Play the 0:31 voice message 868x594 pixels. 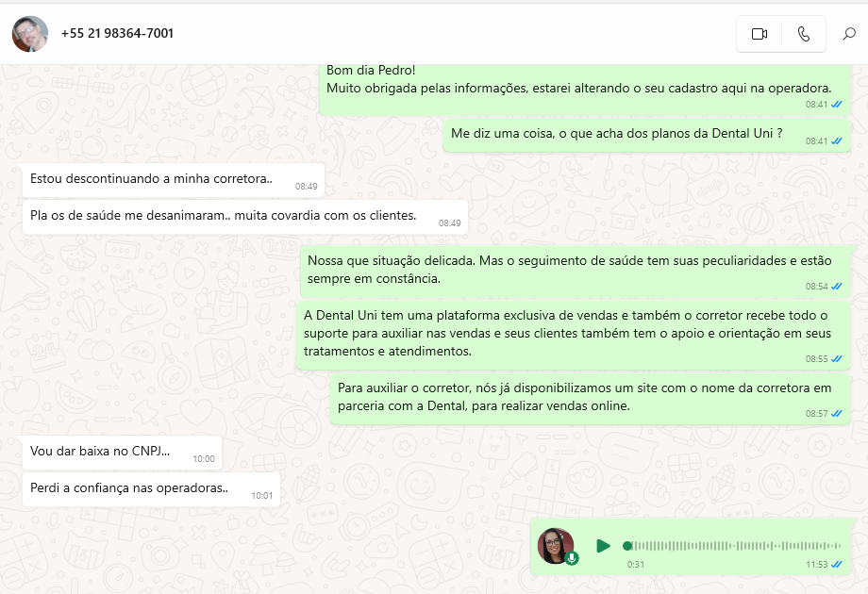pos(603,546)
